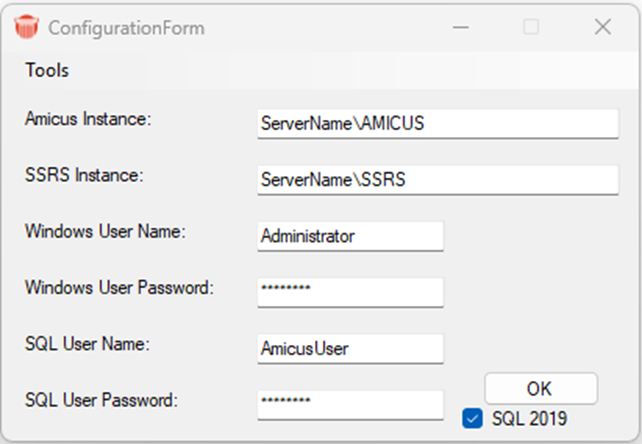
Task: Focus the Windows User Password field
Action: 350,292
